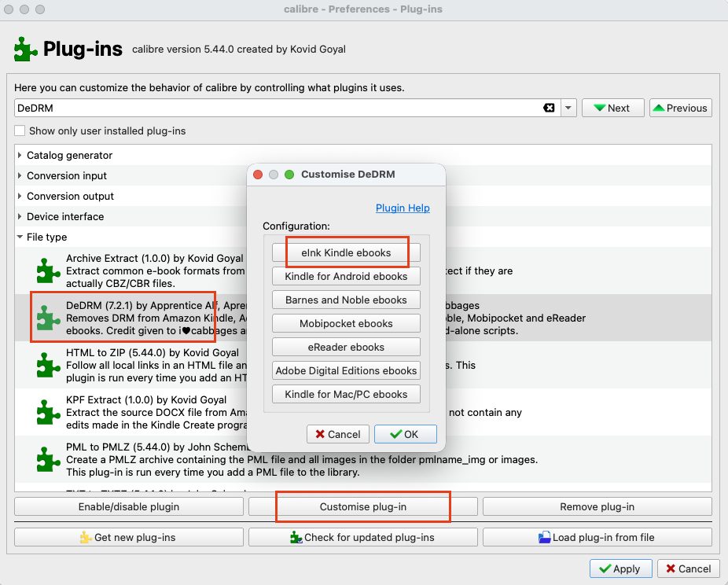This screenshot has height=585, width=728.
Task: Click the DeDRM plugin puzzle icon
Action: [x=48, y=318]
